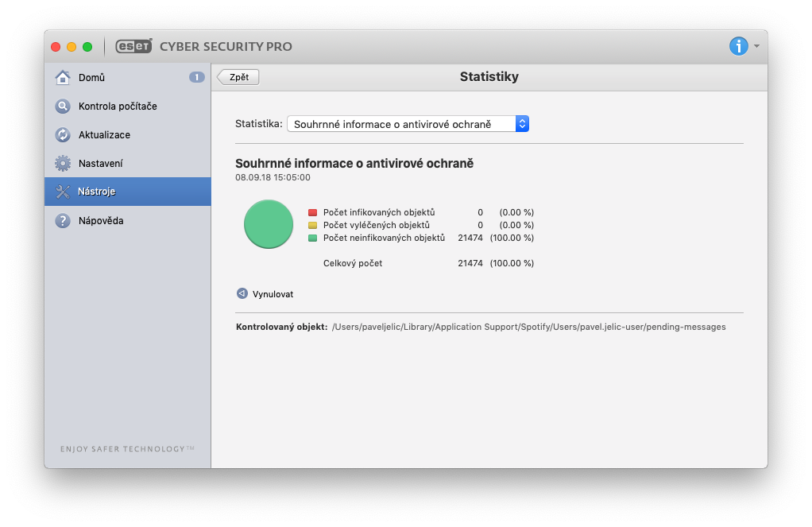Click the yellow cleaned objects swatch
This screenshot has height=527, width=812.
click(x=313, y=225)
